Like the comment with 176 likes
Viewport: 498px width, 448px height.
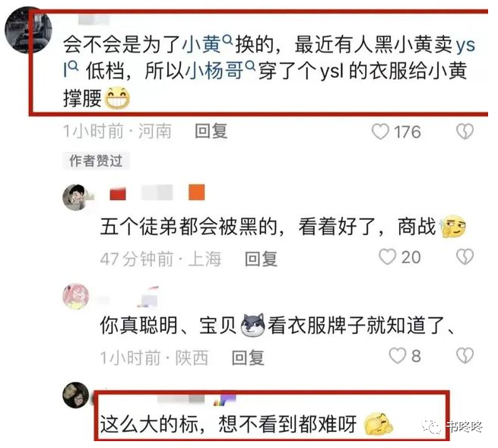[380, 132]
